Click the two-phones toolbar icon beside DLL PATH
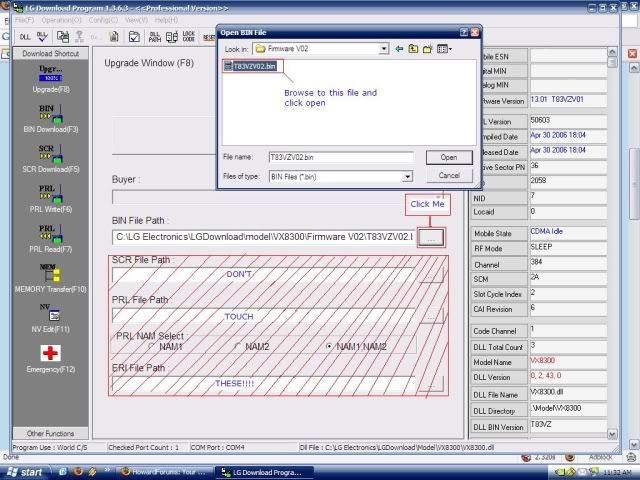The width and height of the screenshot is (640, 480). pyautogui.click(x=172, y=37)
